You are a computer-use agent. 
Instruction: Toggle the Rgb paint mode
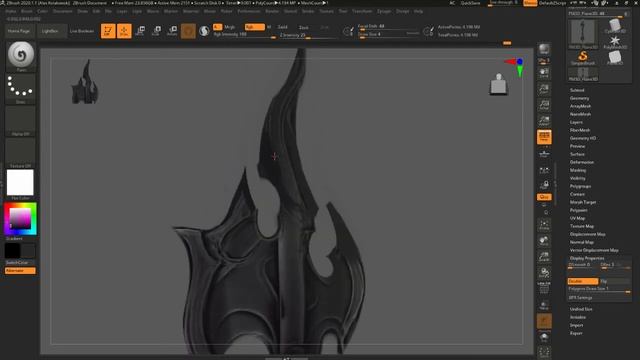(255, 27)
